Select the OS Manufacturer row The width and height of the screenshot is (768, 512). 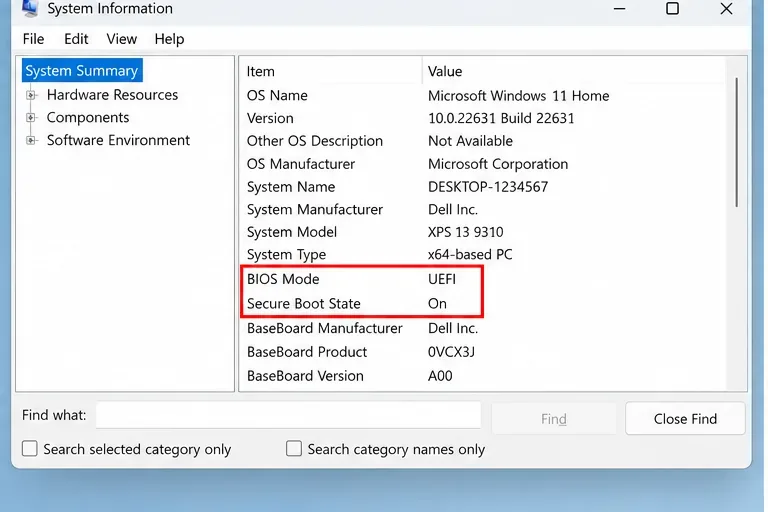point(482,164)
